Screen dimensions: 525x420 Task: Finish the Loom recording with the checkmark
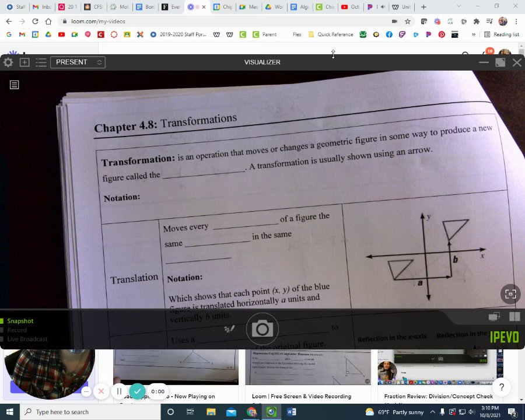[137, 391]
